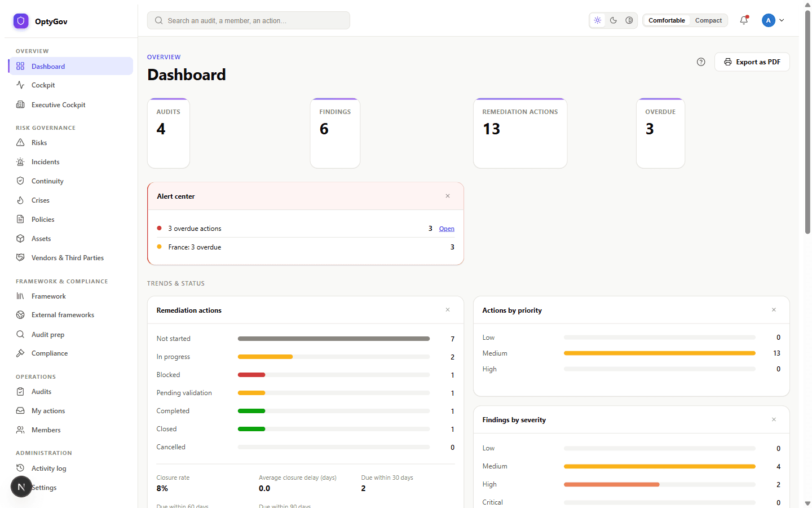The width and height of the screenshot is (812, 508).
Task: Click the Risks warning triangle icon
Action: (x=20, y=143)
